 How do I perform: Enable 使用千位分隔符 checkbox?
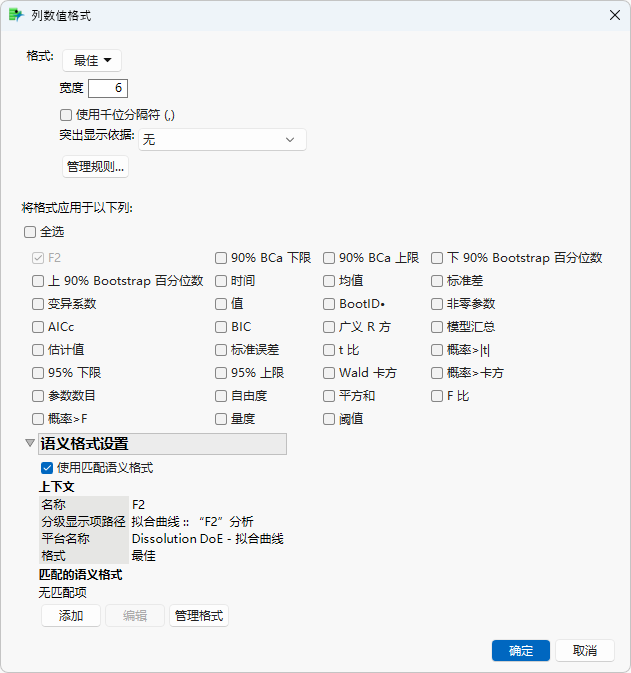pos(66,115)
